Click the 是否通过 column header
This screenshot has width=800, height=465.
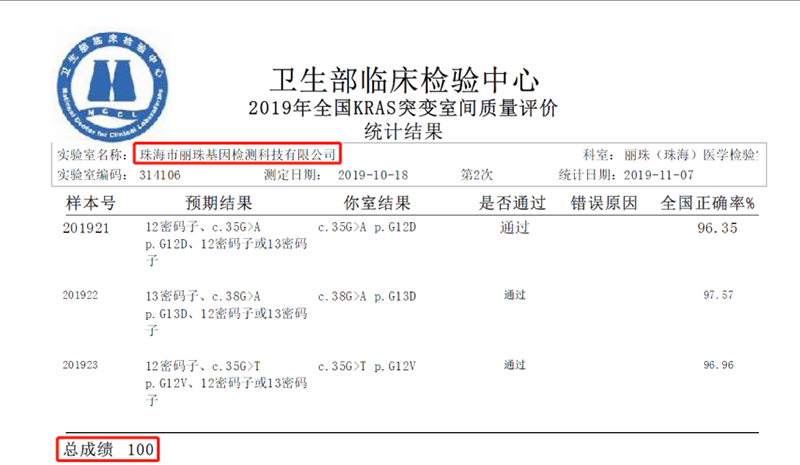coord(512,203)
